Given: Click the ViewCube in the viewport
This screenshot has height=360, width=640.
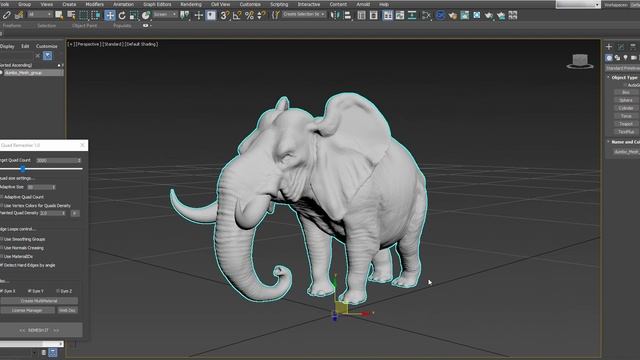Looking at the screenshot, I should click(580, 62).
